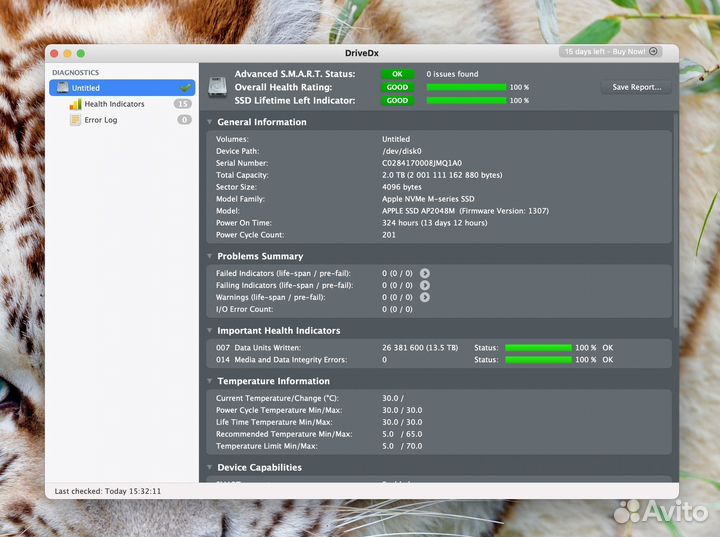Click the arrow icon beside Warnings row

425,297
